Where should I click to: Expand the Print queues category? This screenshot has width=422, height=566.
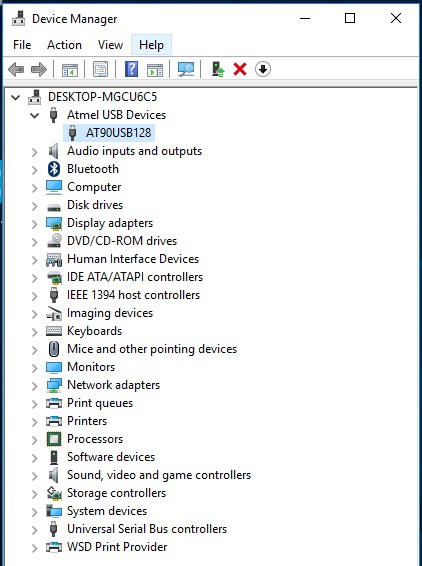click(35, 404)
